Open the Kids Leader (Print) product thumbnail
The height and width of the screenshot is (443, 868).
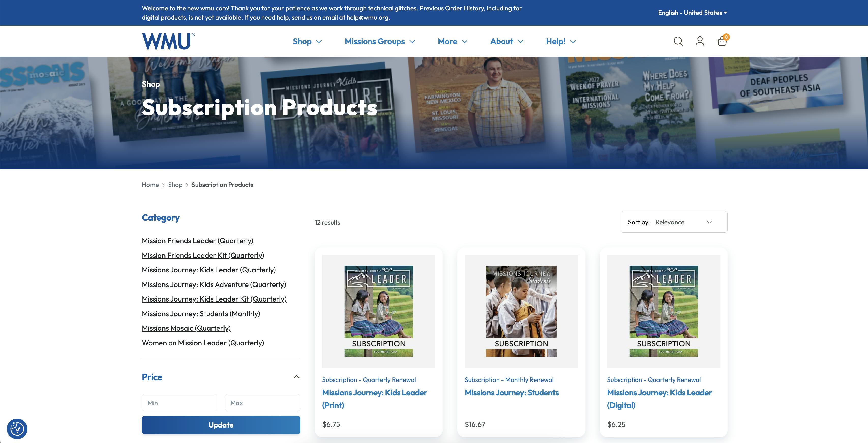(378, 311)
